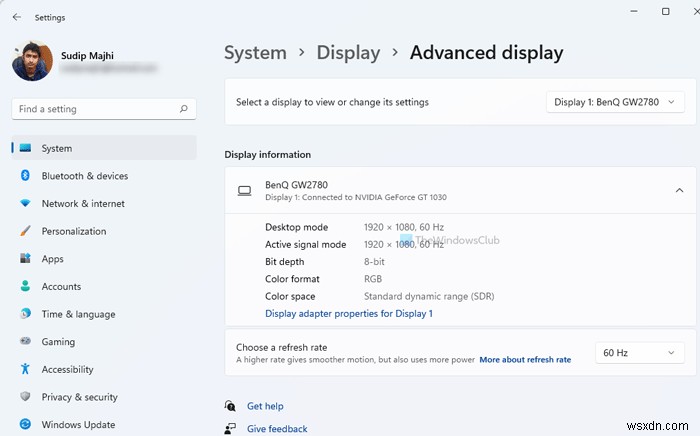Click the More about refresh rate link

525,360
